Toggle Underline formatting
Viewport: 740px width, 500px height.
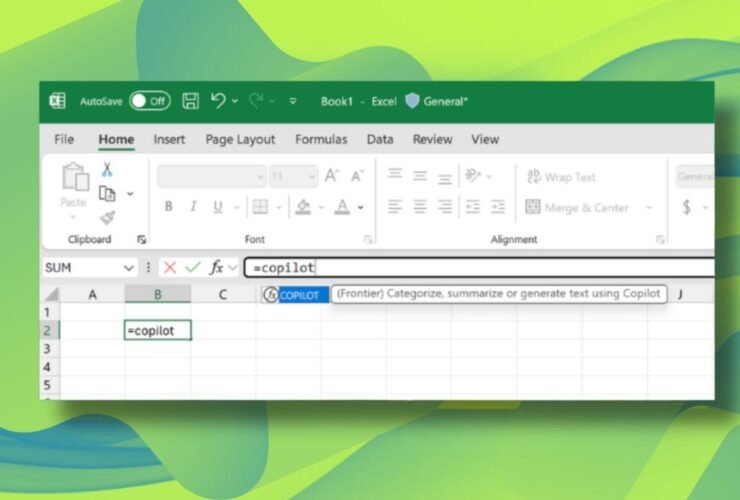click(x=218, y=207)
